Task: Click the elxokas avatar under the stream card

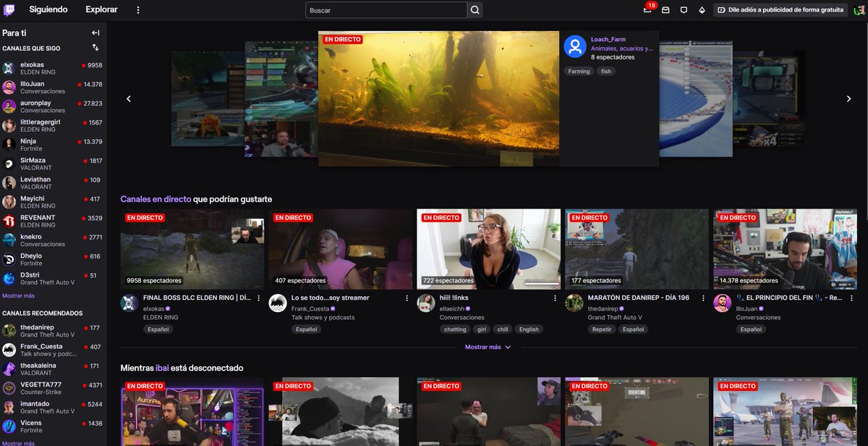Action: click(x=129, y=303)
